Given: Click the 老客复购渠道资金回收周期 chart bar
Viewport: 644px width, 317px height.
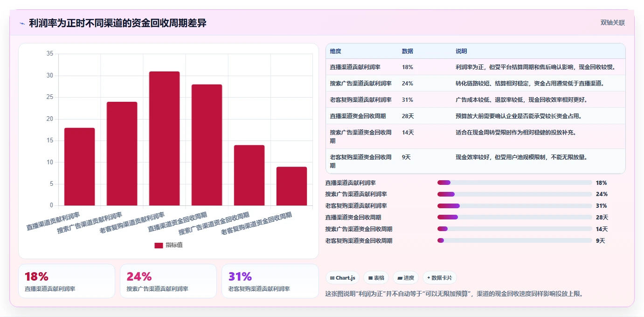Looking at the screenshot, I should coord(291,186).
